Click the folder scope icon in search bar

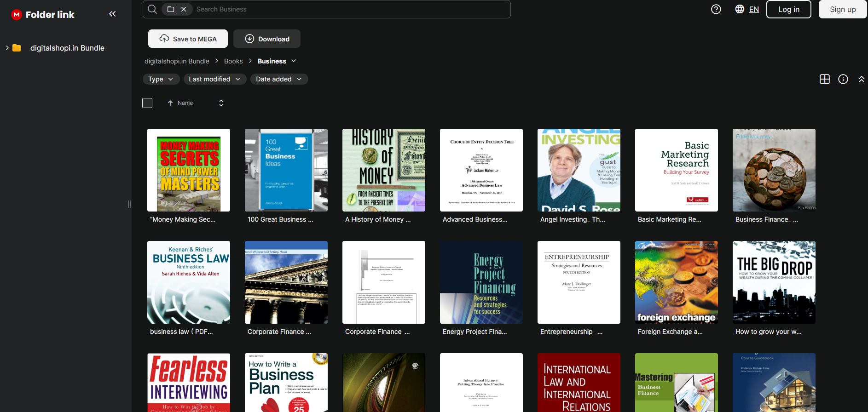[x=171, y=9]
